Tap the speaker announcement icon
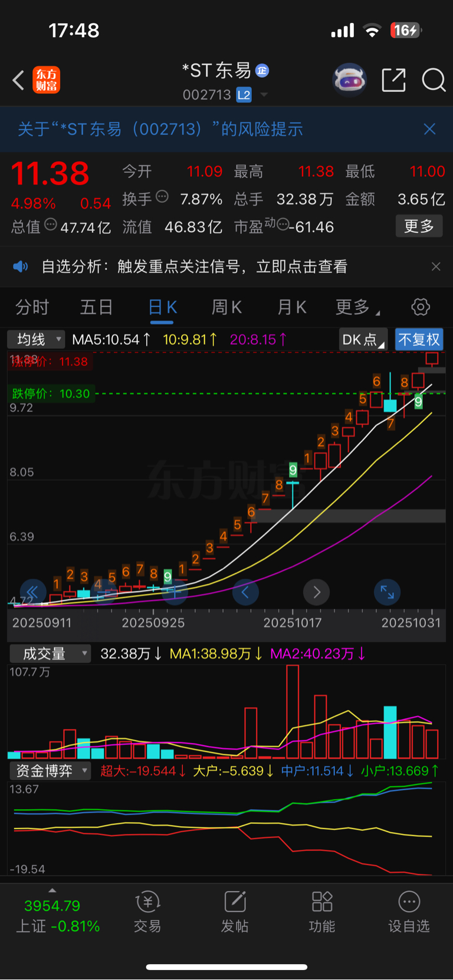This screenshot has height=980, width=453. coord(21,267)
